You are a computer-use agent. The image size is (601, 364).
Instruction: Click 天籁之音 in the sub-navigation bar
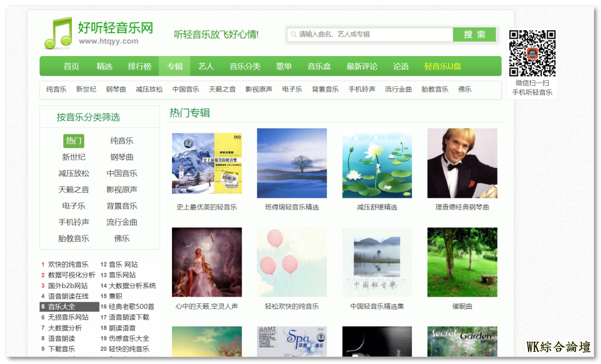222,89
